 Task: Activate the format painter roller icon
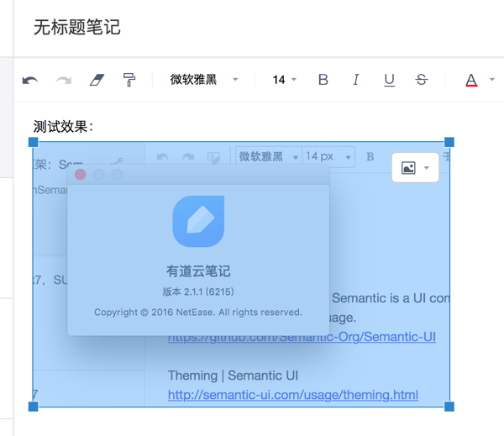[129, 80]
